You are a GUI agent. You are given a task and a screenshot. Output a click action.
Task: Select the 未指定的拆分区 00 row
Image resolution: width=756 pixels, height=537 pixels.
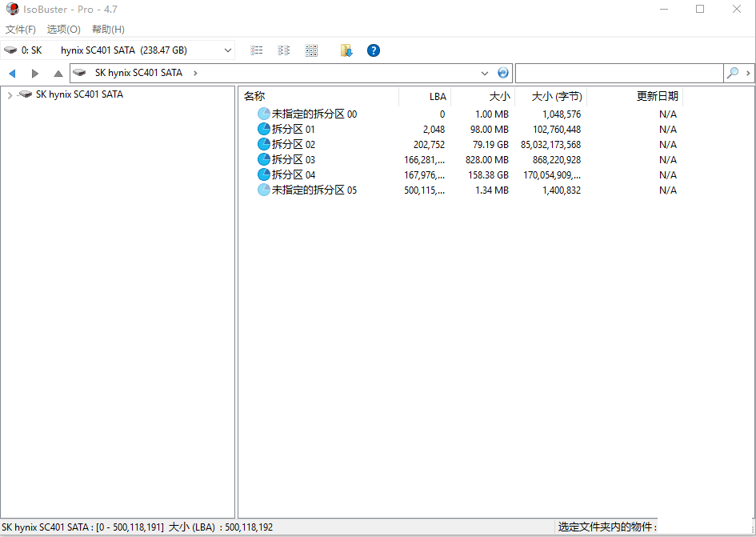coord(461,114)
